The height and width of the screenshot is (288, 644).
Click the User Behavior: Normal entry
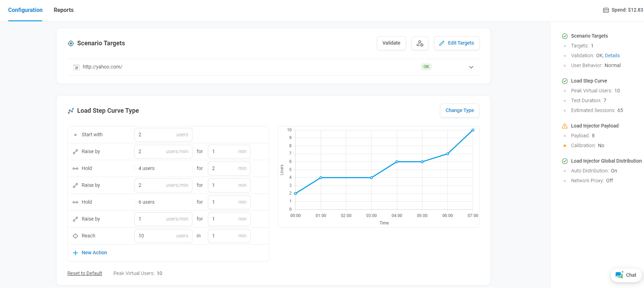pos(596,66)
